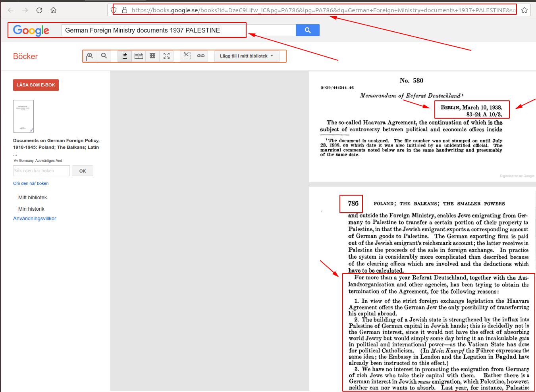The width and height of the screenshot is (536, 392).
Task: Open Mitt bibliotek menu item
Action: [x=33, y=197]
